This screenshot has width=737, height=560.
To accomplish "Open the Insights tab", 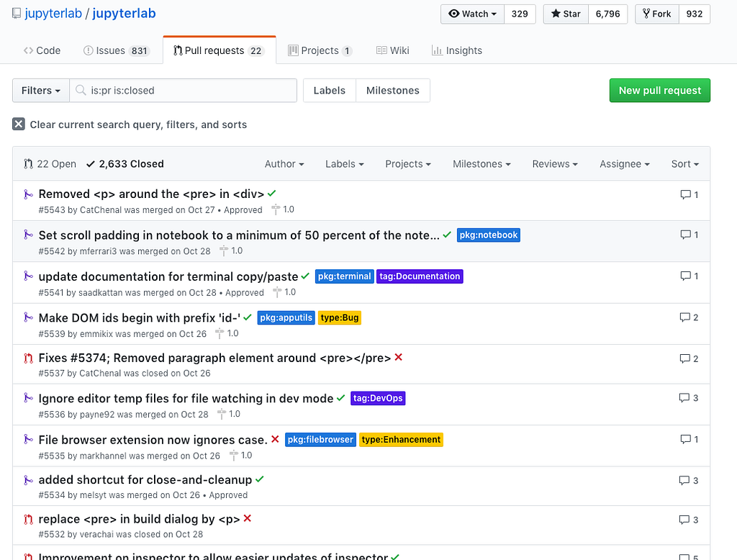I will pyautogui.click(x=457, y=50).
